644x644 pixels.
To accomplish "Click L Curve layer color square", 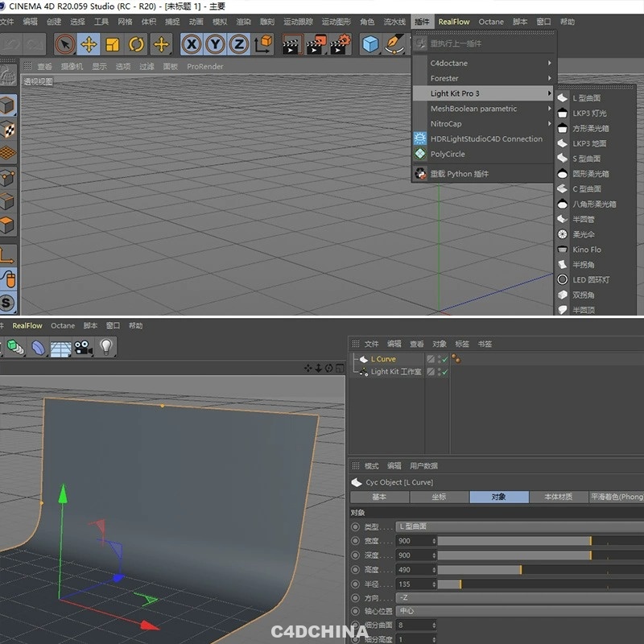I will 431,359.
